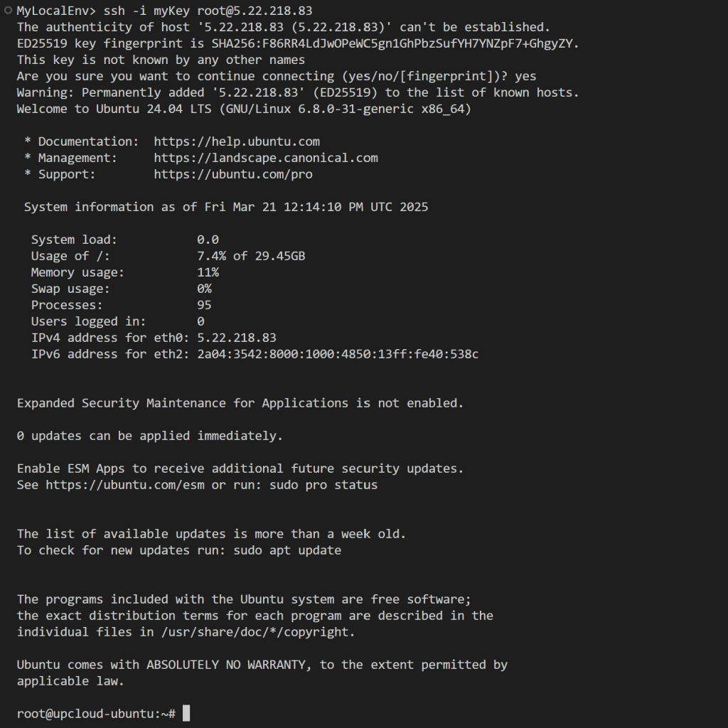
Task: Click the 'sudo apt update' command text
Action: [x=287, y=550]
